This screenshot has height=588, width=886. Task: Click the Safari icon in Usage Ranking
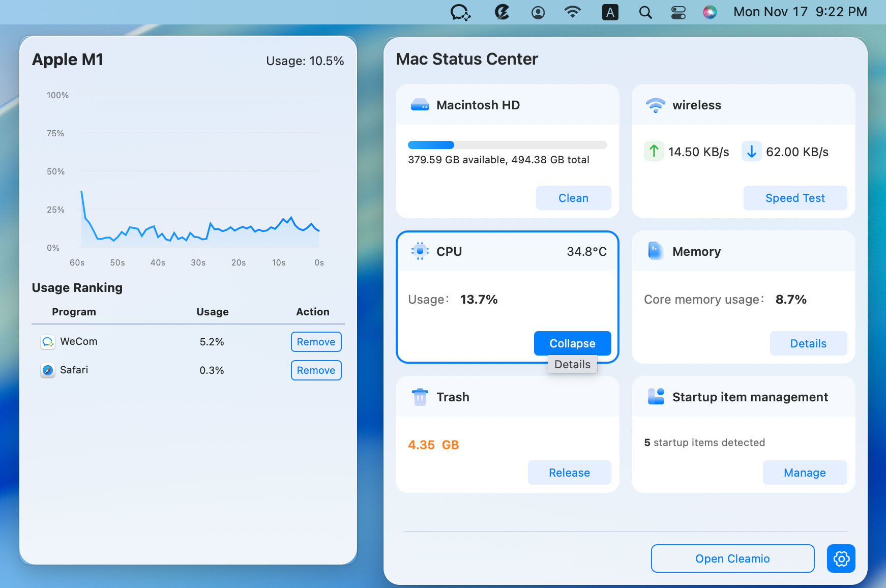click(x=47, y=370)
